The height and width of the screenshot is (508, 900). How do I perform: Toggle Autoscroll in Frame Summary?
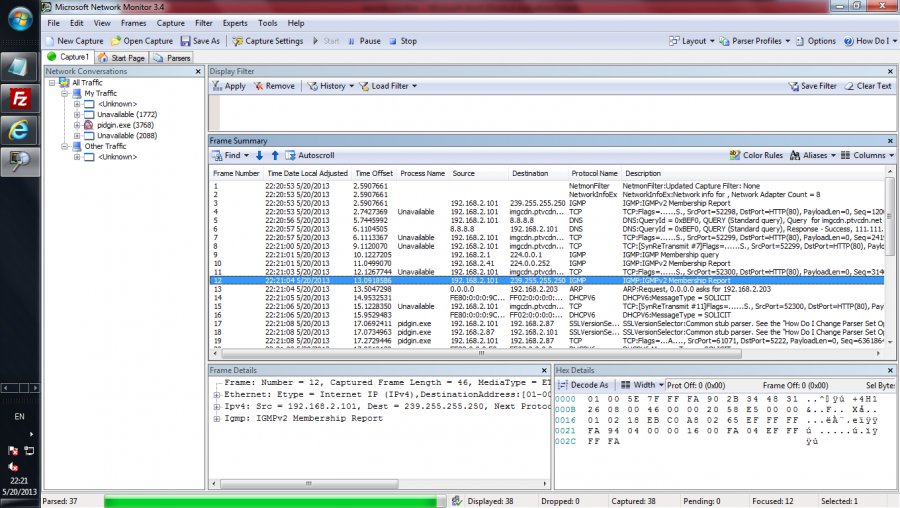click(310, 156)
